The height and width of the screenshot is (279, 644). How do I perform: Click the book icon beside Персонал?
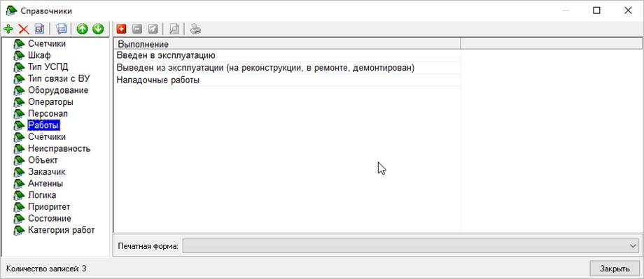point(20,114)
